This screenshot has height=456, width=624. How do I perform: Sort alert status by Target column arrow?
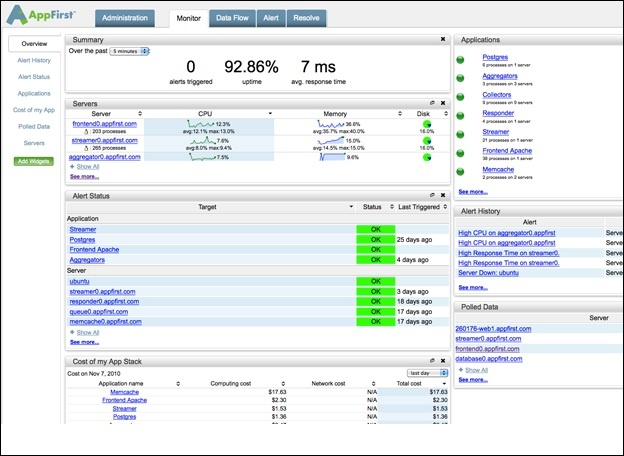351,207
